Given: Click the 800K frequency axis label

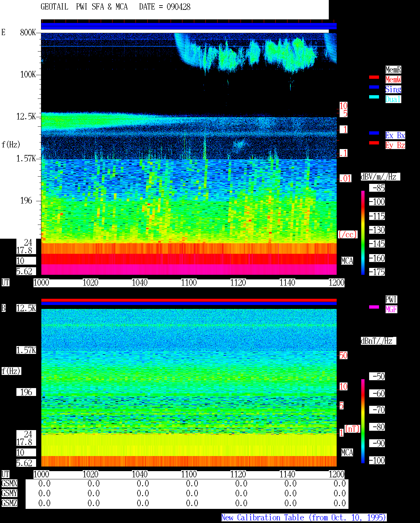Looking at the screenshot, I should (x=28, y=32).
